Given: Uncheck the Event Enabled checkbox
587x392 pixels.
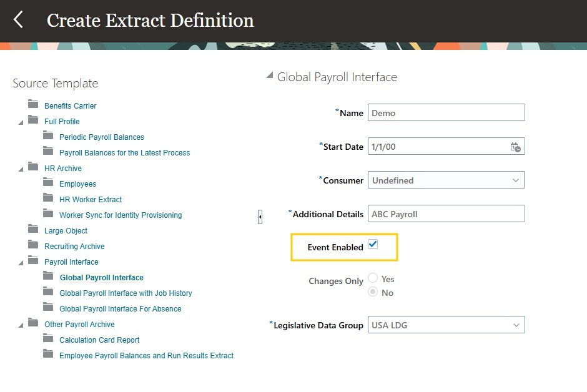Looking at the screenshot, I should [x=373, y=245].
